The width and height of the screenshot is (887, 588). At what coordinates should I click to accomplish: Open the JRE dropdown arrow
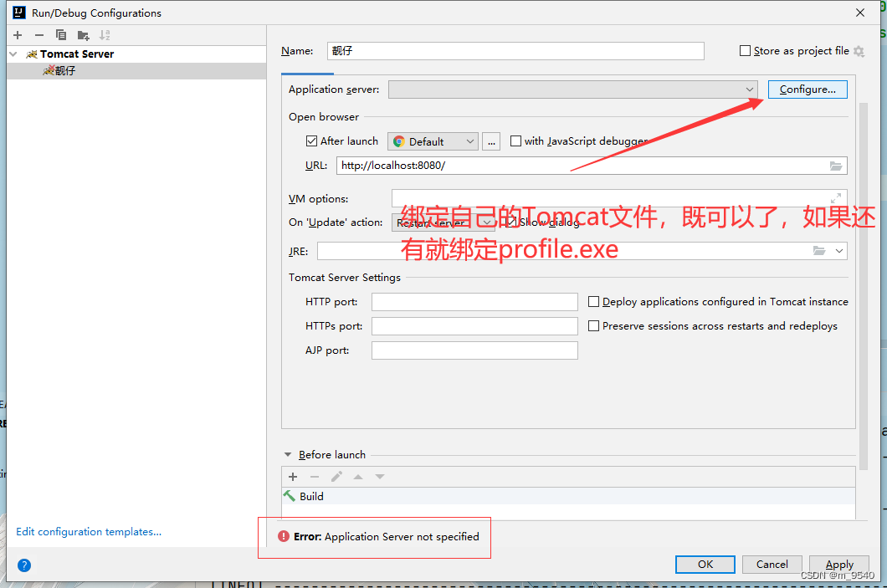pyautogui.click(x=839, y=250)
